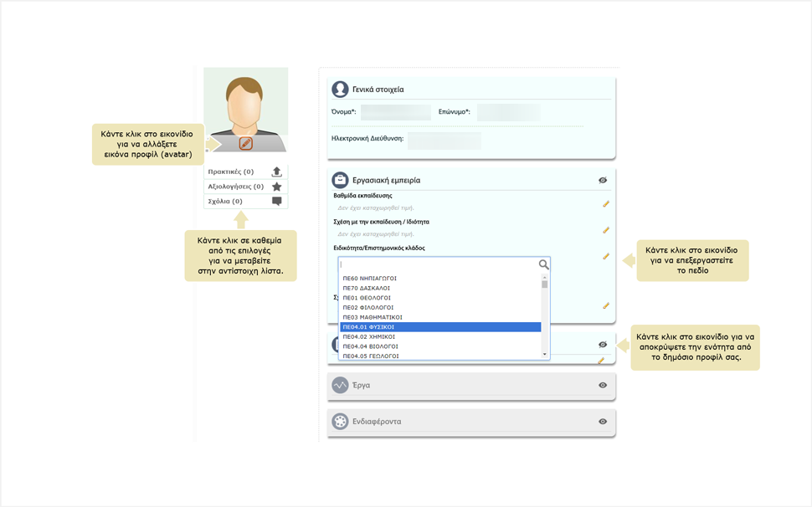812x507 pixels.
Task: Go to the Σχόλια (0) list
Action: 225,202
